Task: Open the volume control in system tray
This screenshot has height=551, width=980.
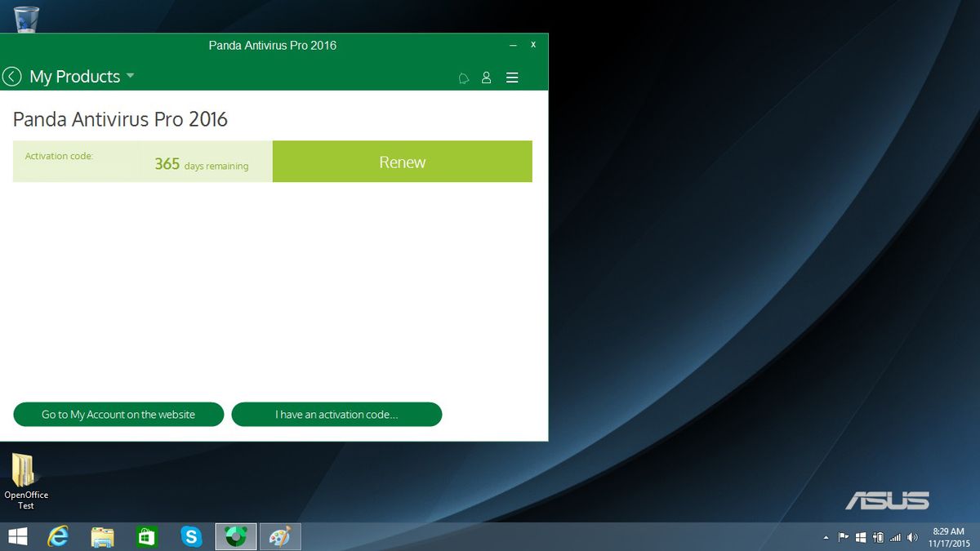Action: 911,537
